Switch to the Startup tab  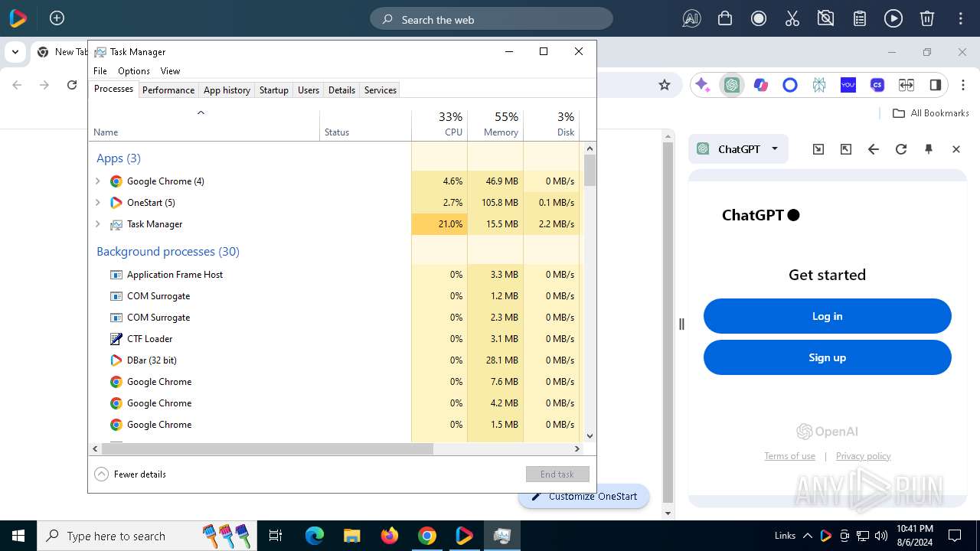(273, 90)
